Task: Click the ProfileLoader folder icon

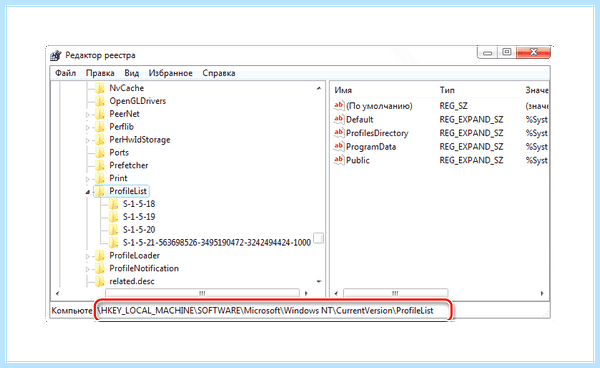Action: pyautogui.click(x=100, y=256)
